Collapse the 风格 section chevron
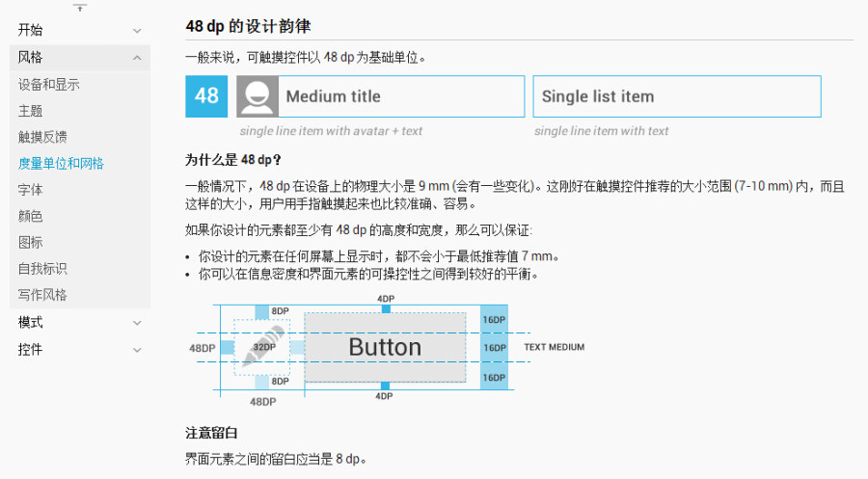This screenshot has width=868, height=479. pyautogui.click(x=137, y=58)
